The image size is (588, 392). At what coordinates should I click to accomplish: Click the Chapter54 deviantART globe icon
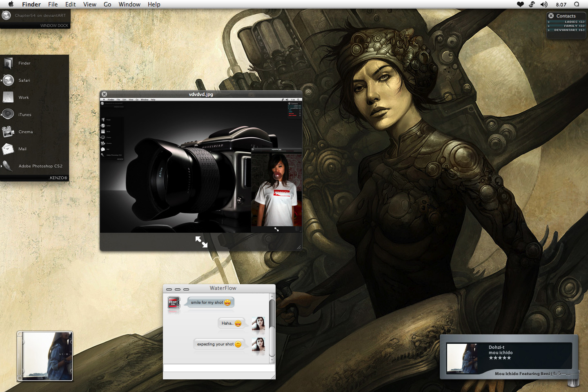tap(6, 16)
